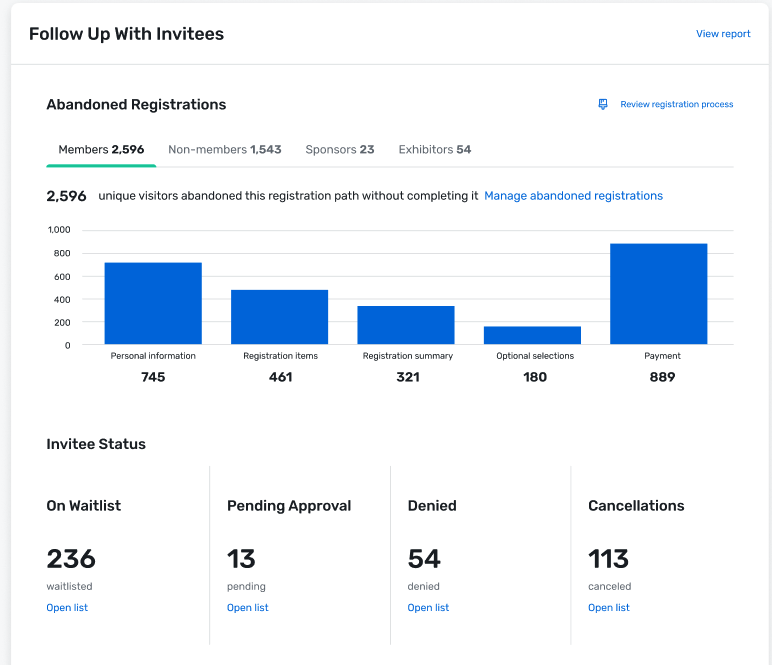Open list under On Waitlist
The width and height of the screenshot is (772, 665).
point(67,608)
